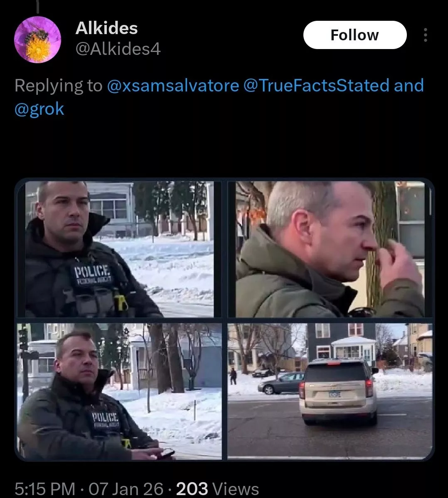Open the 5:15 PM timestamp
This screenshot has width=448, height=498.
[45, 488]
